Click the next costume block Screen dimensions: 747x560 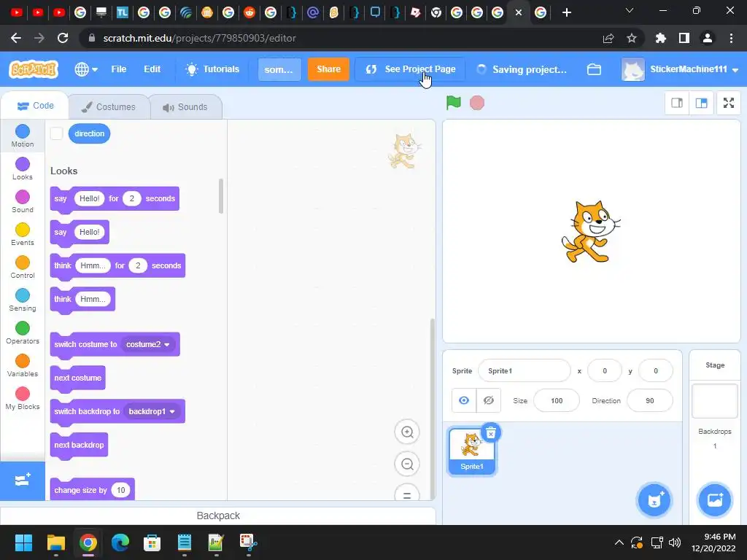pos(77,378)
